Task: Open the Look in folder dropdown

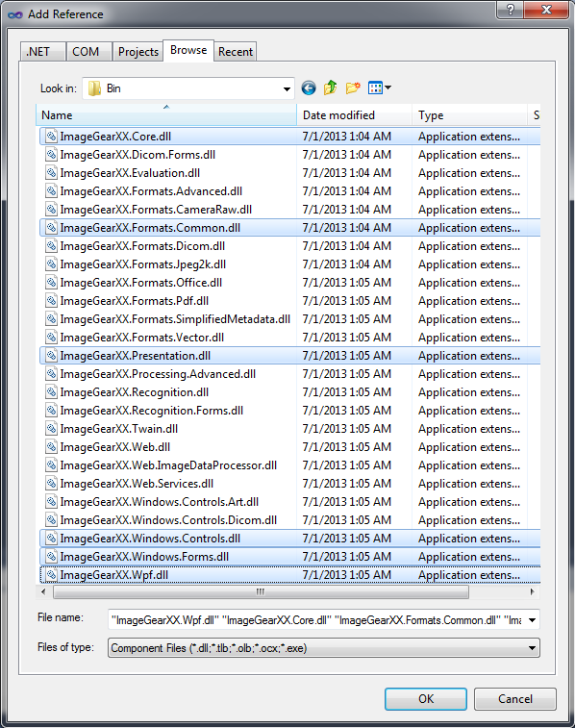Action: pos(188,88)
